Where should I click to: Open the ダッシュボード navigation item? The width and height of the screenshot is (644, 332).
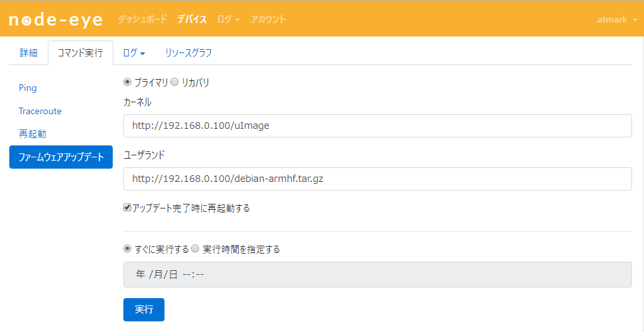(x=143, y=19)
